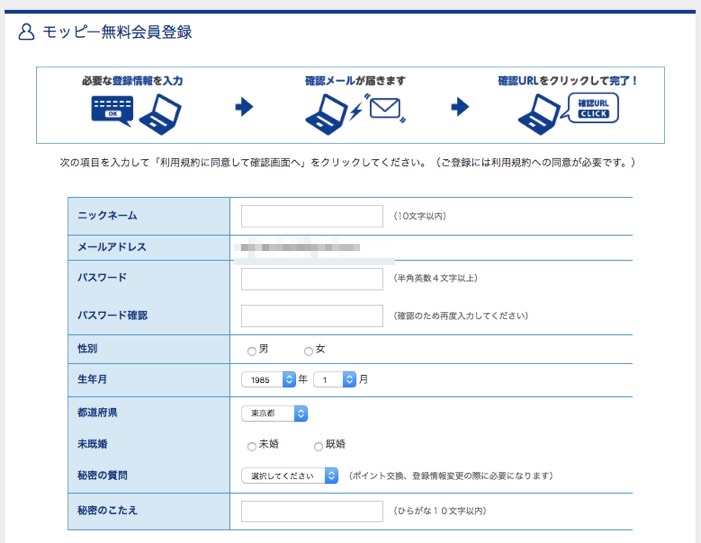Click the laptop icon under 確認URLをクリックして完了

point(539,114)
